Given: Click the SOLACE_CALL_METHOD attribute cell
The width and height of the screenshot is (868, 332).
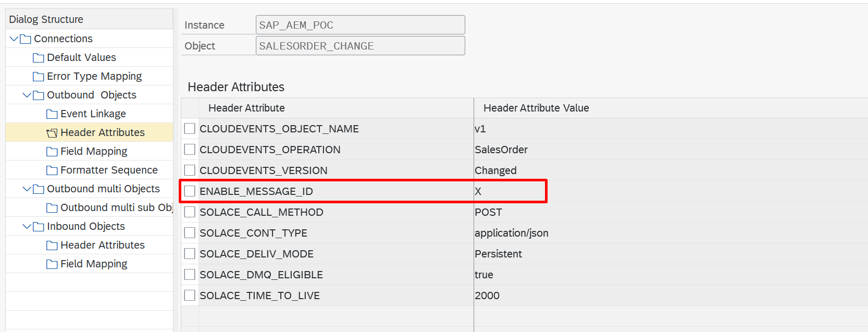Looking at the screenshot, I should tap(336, 212).
